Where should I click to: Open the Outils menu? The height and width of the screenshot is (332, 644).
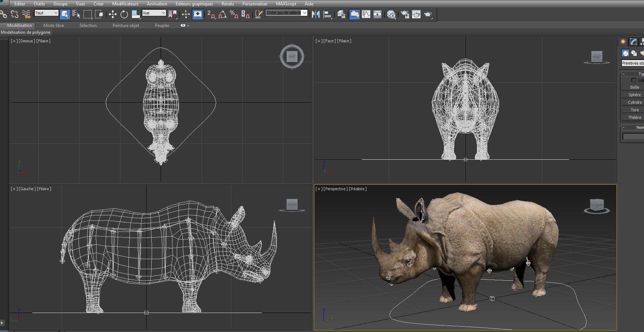pyautogui.click(x=39, y=4)
